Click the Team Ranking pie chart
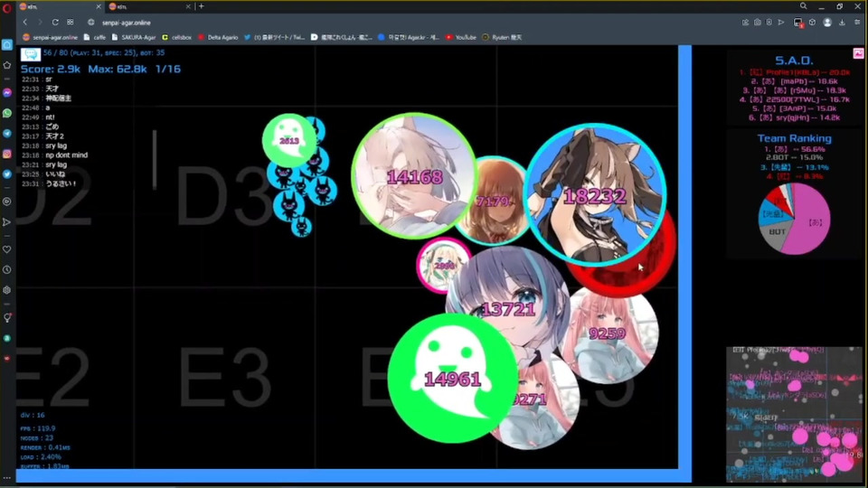Image resolution: width=868 pixels, height=488 pixels. pos(795,219)
